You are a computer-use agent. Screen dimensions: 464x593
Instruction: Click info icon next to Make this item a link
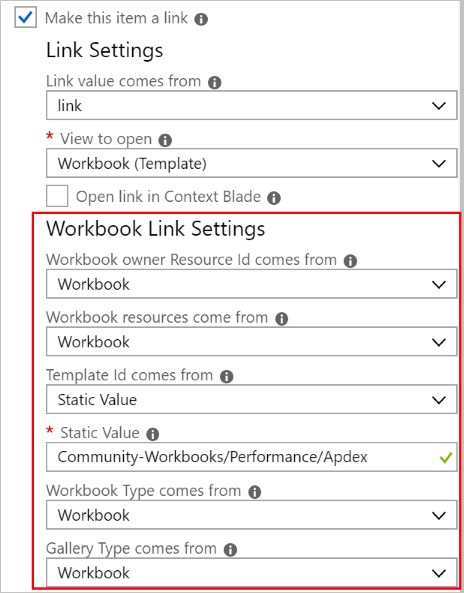click(x=201, y=19)
